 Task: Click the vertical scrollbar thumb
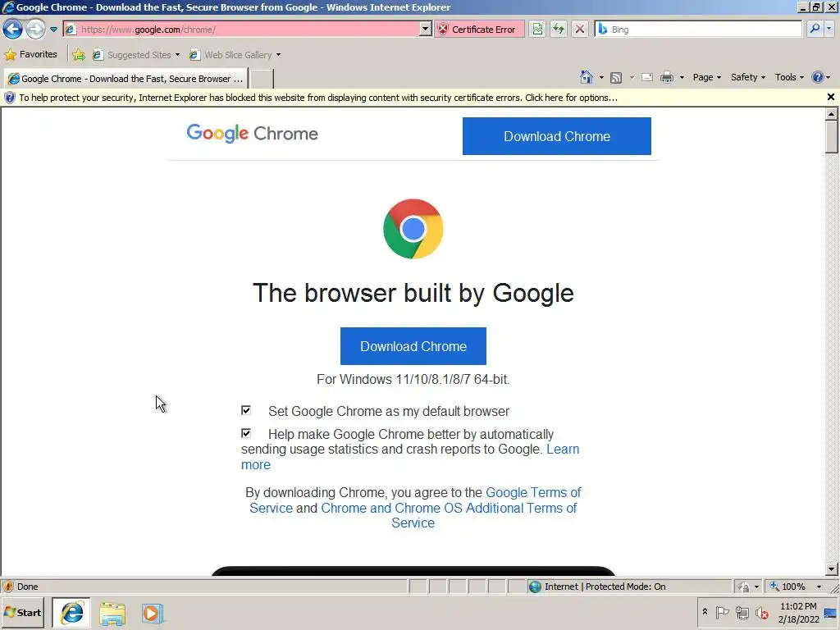831,137
